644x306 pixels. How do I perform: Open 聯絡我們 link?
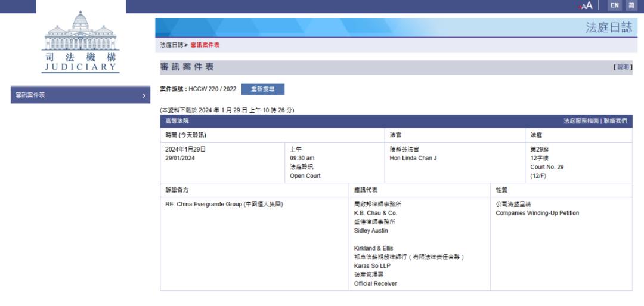[x=615, y=121]
